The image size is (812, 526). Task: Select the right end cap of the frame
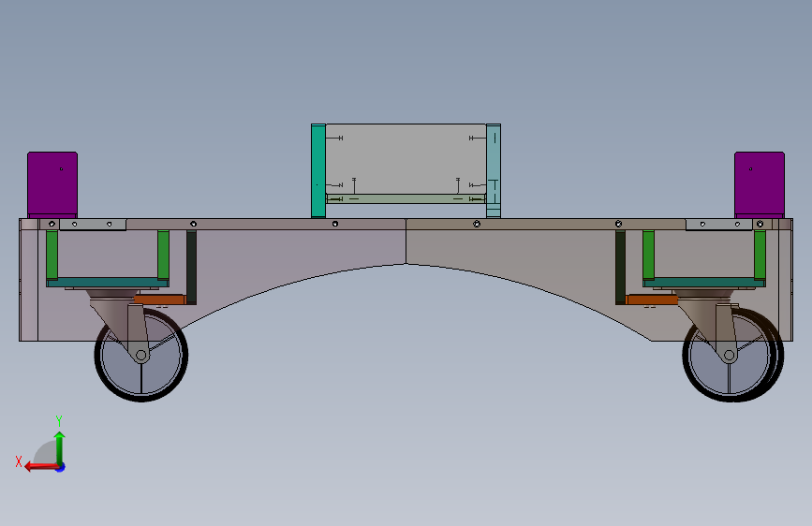click(x=784, y=280)
